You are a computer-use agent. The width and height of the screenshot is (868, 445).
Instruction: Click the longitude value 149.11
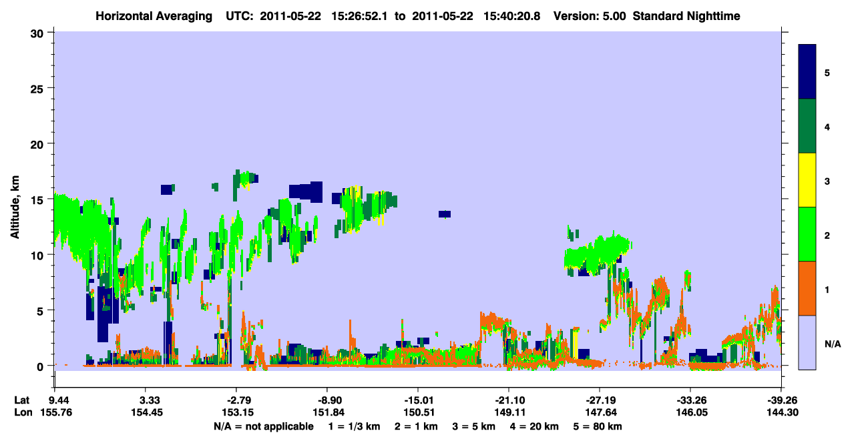click(x=510, y=412)
